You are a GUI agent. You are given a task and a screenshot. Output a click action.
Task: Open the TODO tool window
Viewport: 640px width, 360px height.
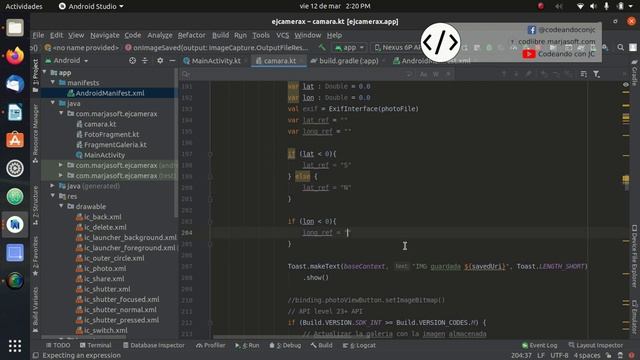tap(58, 345)
